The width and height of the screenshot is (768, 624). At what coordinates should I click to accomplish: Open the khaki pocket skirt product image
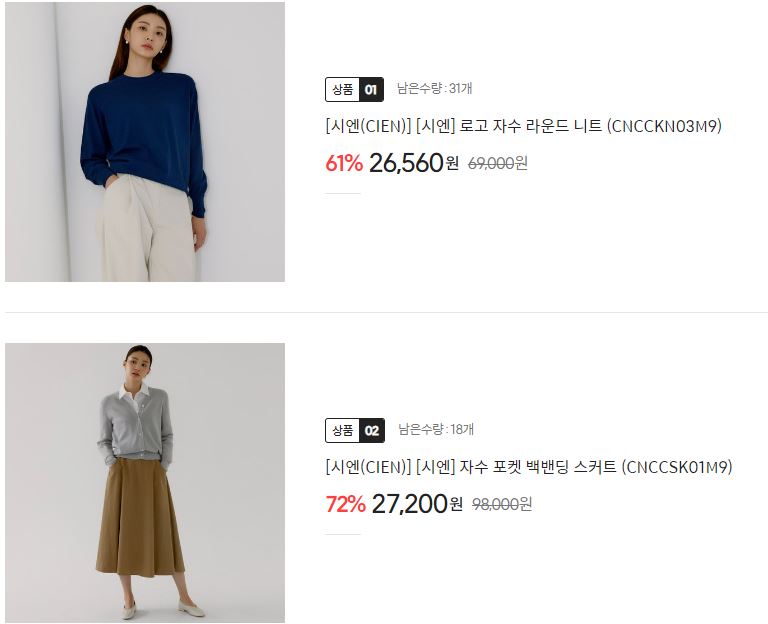tap(145, 483)
